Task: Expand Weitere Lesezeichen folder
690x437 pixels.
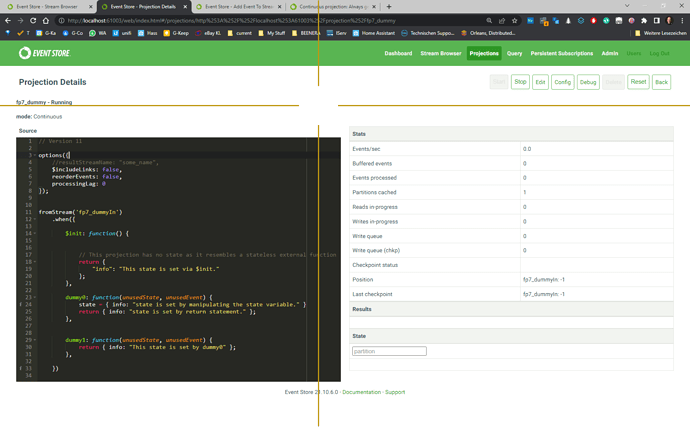Action: pos(661,33)
